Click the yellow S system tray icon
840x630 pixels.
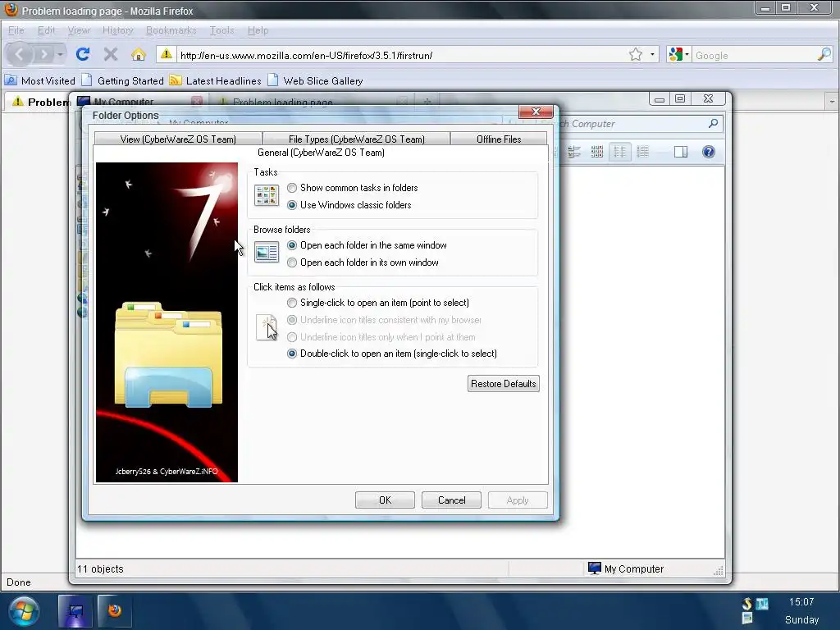(746, 604)
